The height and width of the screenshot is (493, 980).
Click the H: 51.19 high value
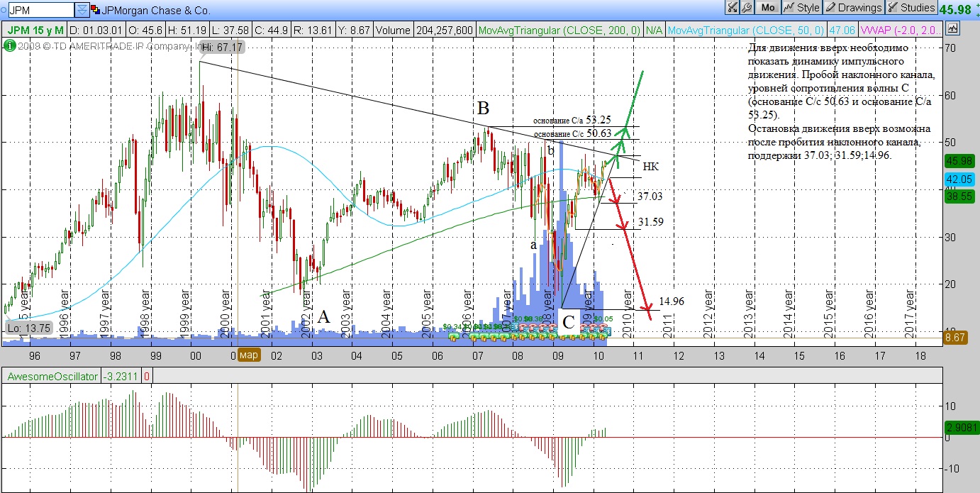187,30
